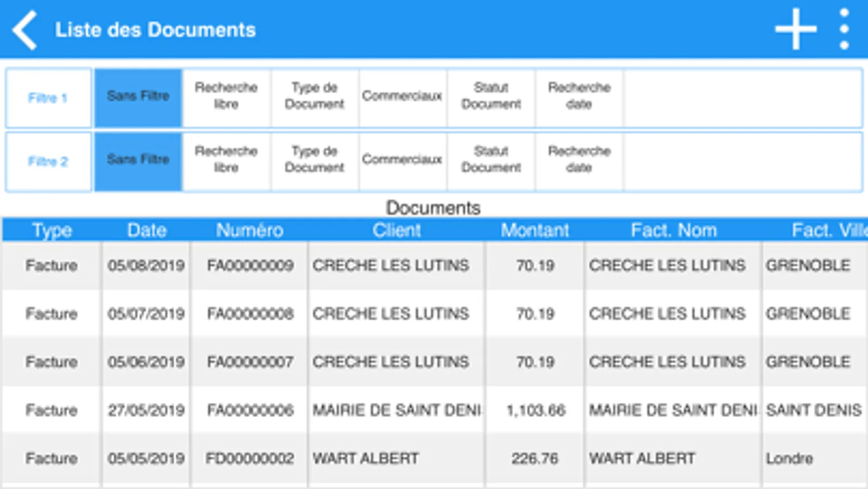Screen dimensions: 868x489
Task: Choose Commerciaux in Filtre 1 row
Action: click(x=402, y=98)
